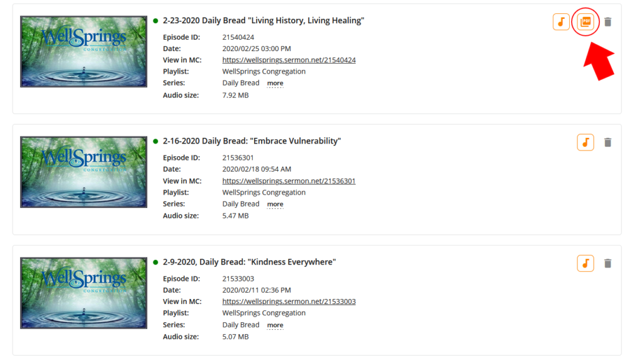644x362 pixels.
Task: Click audio icon for "Kindness Everywhere" episode
Action: click(x=585, y=263)
